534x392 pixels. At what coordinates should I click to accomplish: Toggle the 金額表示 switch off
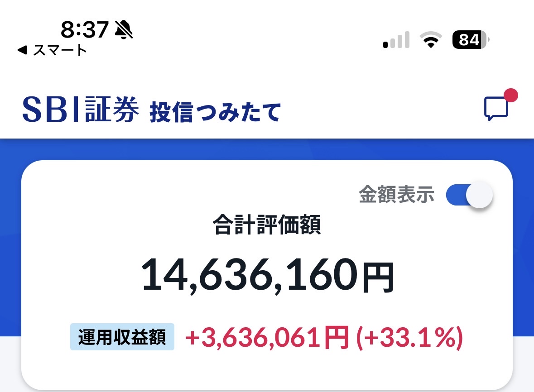(469, 195)
